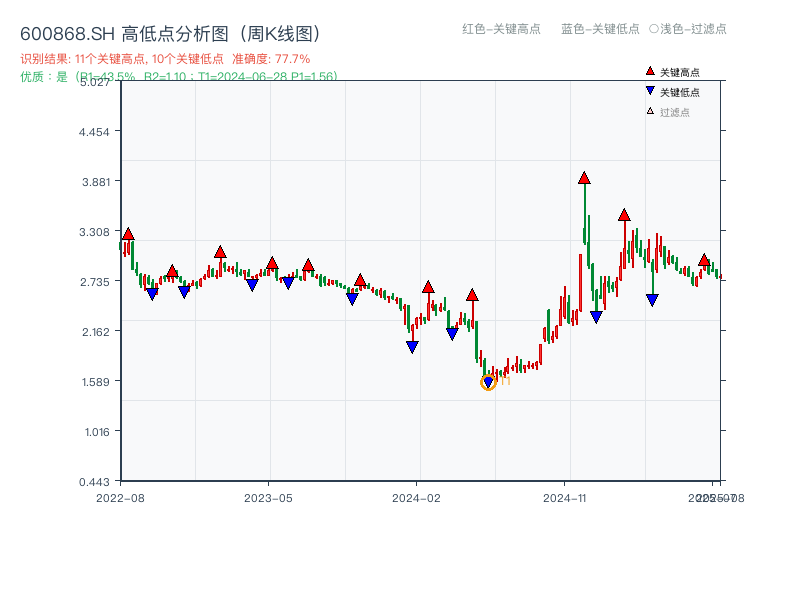The width and height of the screenshot is (800, 600).
Task: Click the 2022-08 x-axis label
Action: tap(120, 498)
